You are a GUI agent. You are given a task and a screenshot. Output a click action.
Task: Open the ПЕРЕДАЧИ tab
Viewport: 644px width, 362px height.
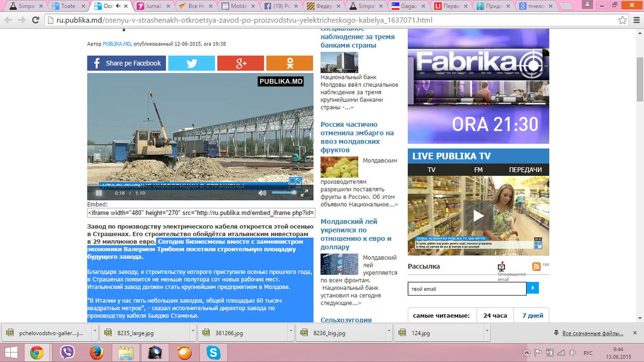click(525, 170)
